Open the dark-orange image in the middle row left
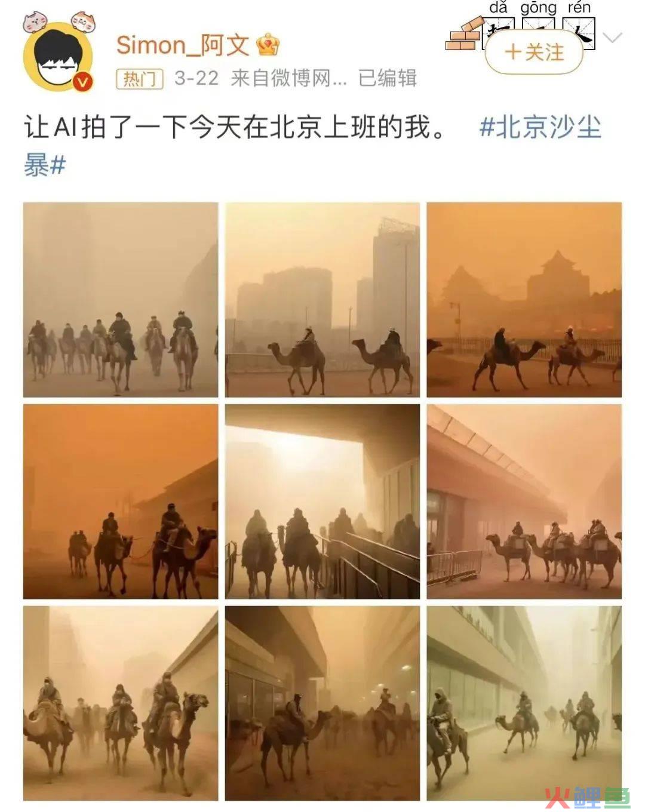645x812 pixels. coord(121,502)
